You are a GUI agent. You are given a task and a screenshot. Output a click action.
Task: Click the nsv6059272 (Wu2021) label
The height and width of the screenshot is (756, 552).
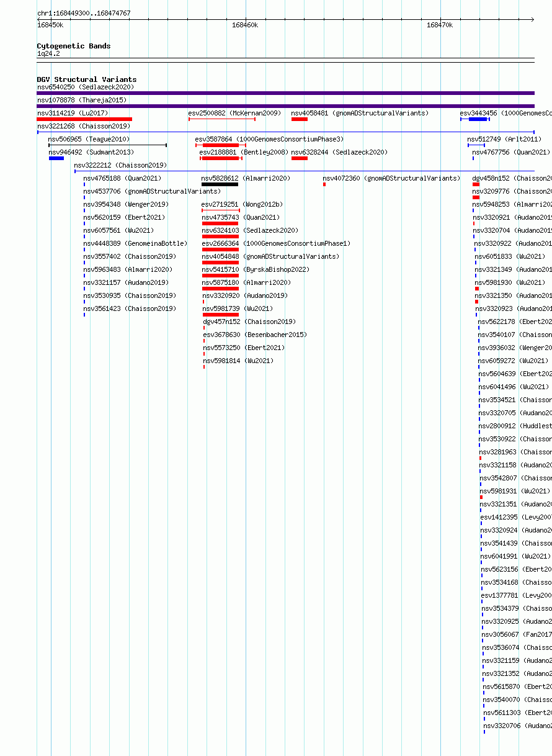pos(513,361)
